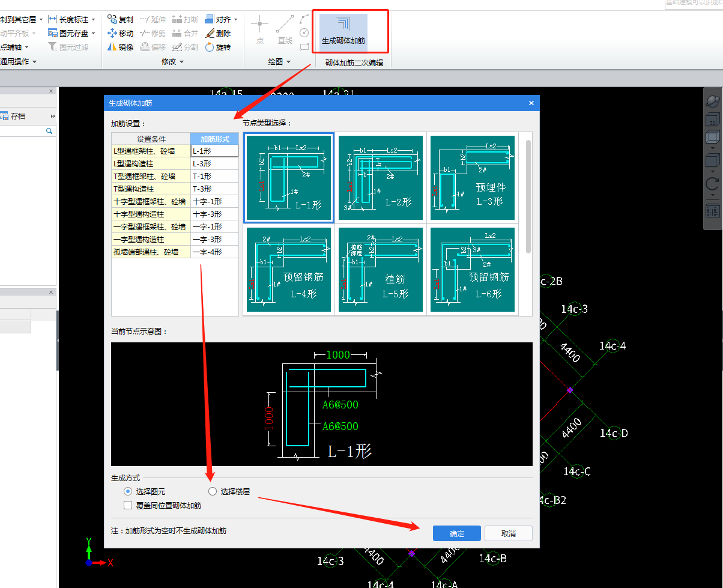Click the 存档 icon in left panel
The image size is (723, 588).
[x=13, y=117]
